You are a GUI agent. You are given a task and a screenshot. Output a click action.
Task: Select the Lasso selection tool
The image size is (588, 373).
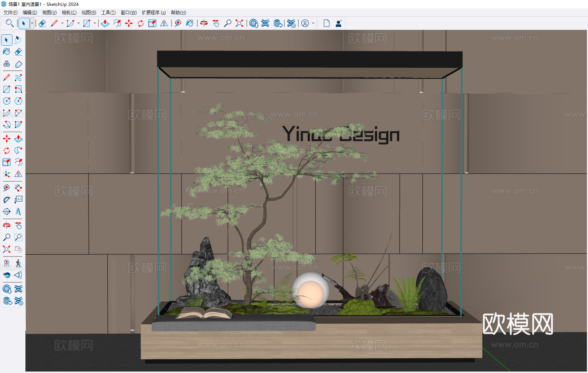tap(18, 40)
